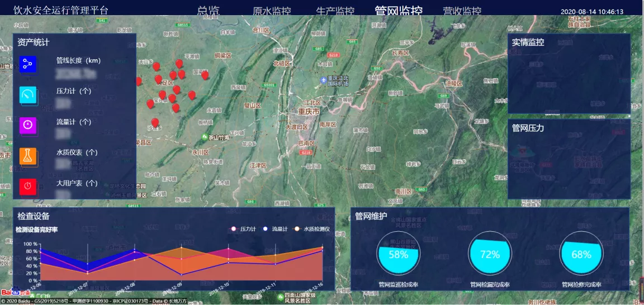The width and height of the screenshot is (644, 305).
Task: Click the 大渡口区 map label
Action: pyautogui.click(x=297, y=127)
